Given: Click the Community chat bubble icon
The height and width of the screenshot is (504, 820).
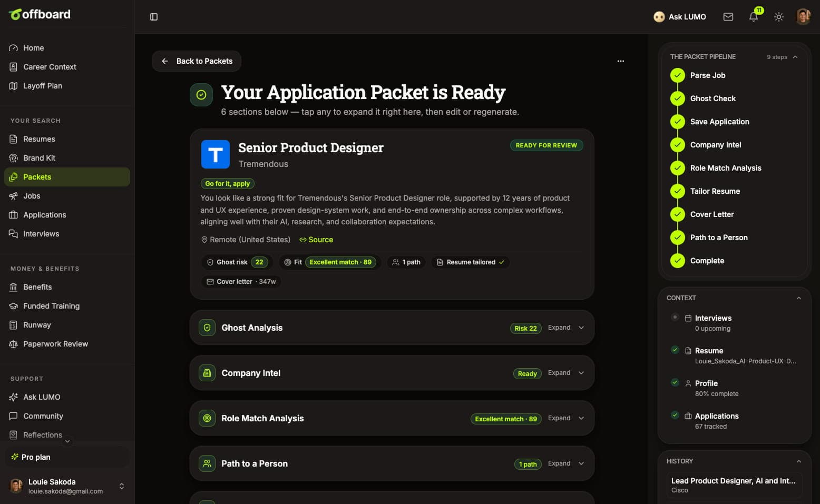Looking at the screenshot, I should click(14, 416).
